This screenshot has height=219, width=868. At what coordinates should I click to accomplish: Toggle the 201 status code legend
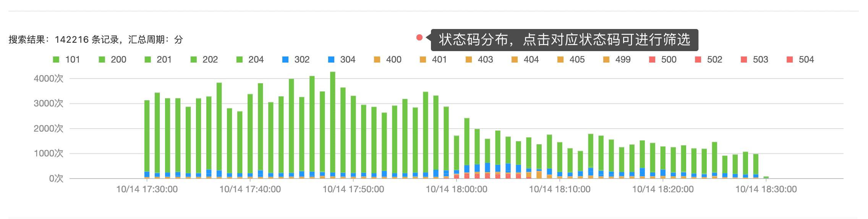[158, 60]
